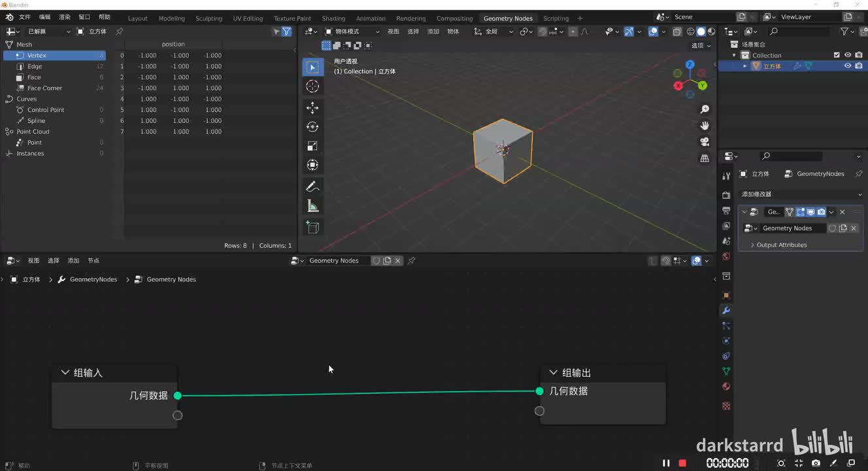Open 选项 options dropdown in viewport

click(701, 45)
